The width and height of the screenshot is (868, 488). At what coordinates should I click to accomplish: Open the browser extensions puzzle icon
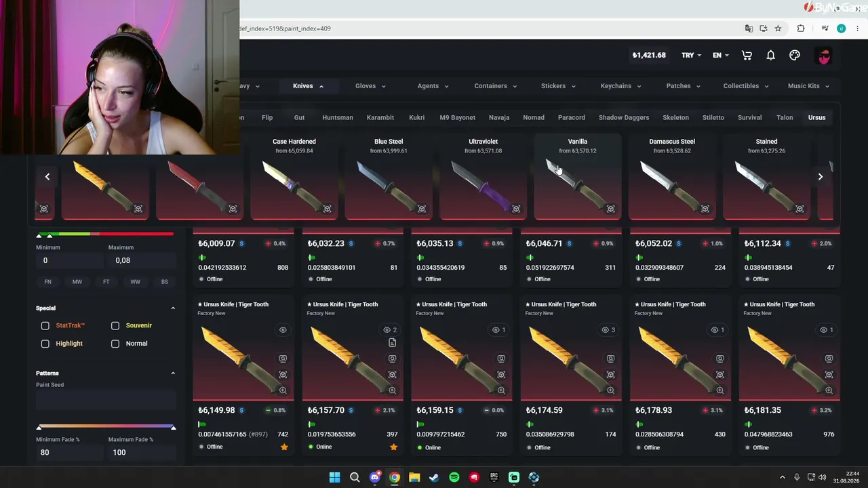[801, 28]
